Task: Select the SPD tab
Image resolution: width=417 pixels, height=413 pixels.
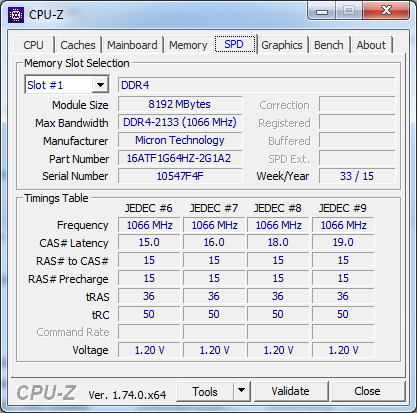Action: [234, 44]
